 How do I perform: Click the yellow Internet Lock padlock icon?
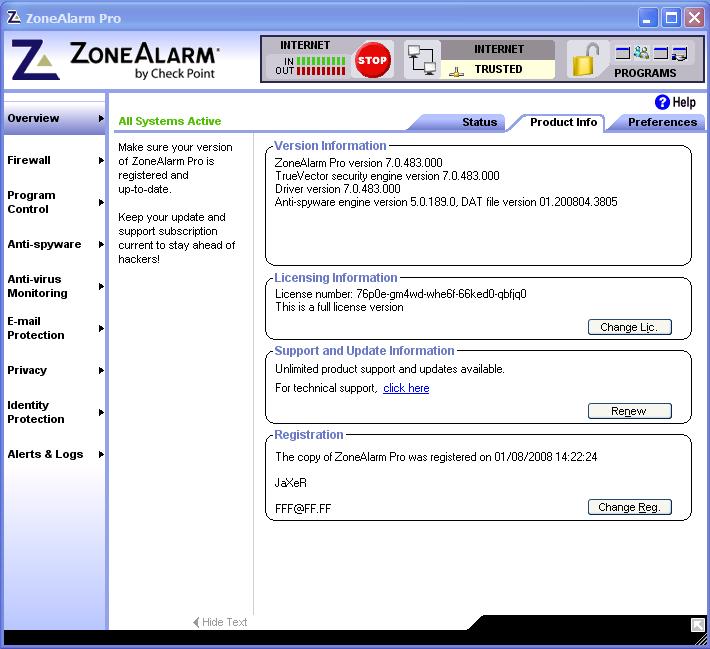coord(584,60)
